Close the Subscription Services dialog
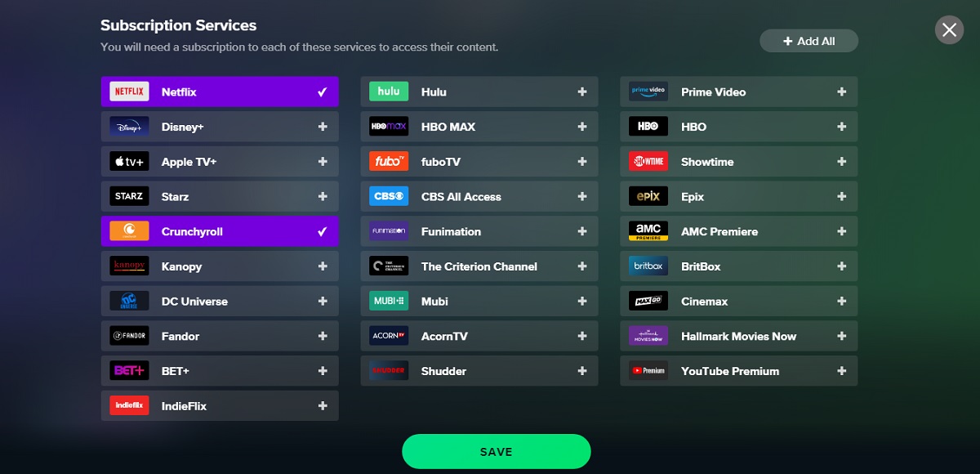Screen dimensions: 980x474 pyautogui.click(x=949, y=30)
